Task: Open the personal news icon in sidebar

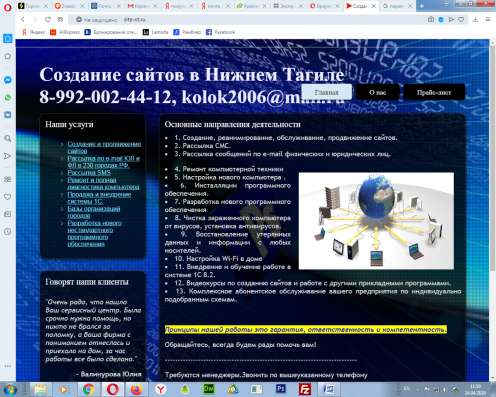Action: coord(8,214)
